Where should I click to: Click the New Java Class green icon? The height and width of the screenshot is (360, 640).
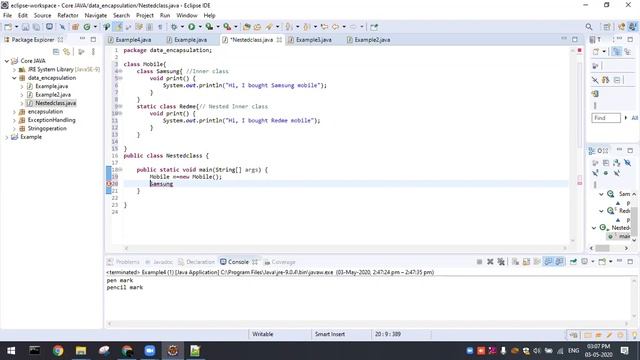[87, 27]
